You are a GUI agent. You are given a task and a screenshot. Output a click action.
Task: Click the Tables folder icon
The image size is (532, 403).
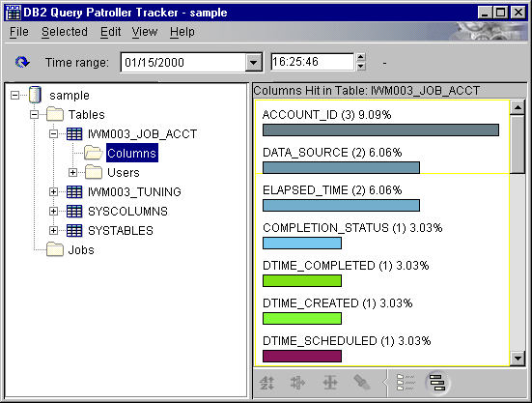pos(55,114)
